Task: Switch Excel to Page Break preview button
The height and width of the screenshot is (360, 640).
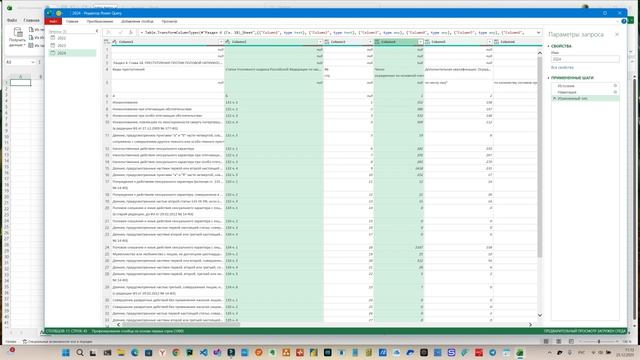Action: pyautogui.click(x=571, y=341)
